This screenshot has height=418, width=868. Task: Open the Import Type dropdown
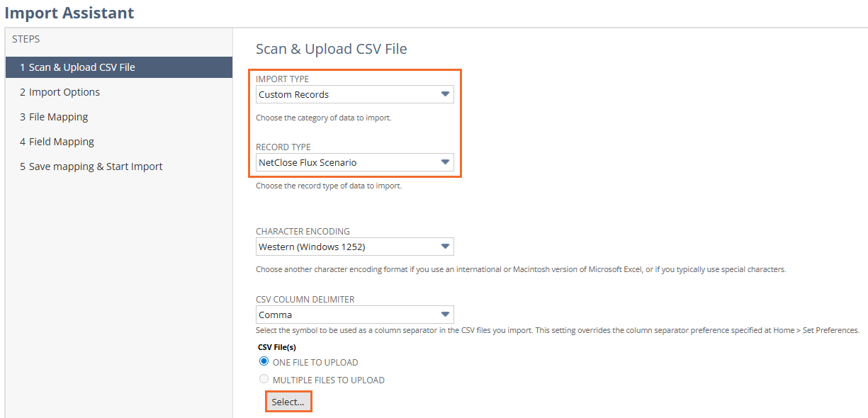pyautogui.click(x=354, y=94)
